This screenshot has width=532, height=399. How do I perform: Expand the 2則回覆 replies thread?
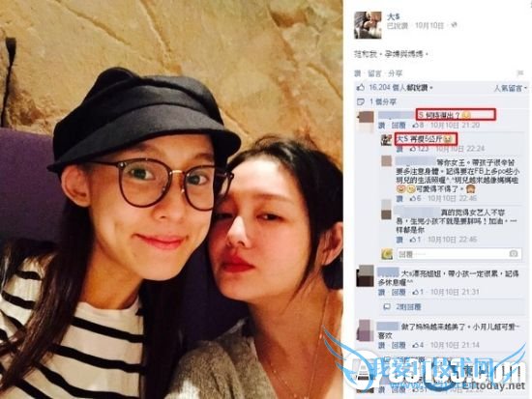point(408,307)
